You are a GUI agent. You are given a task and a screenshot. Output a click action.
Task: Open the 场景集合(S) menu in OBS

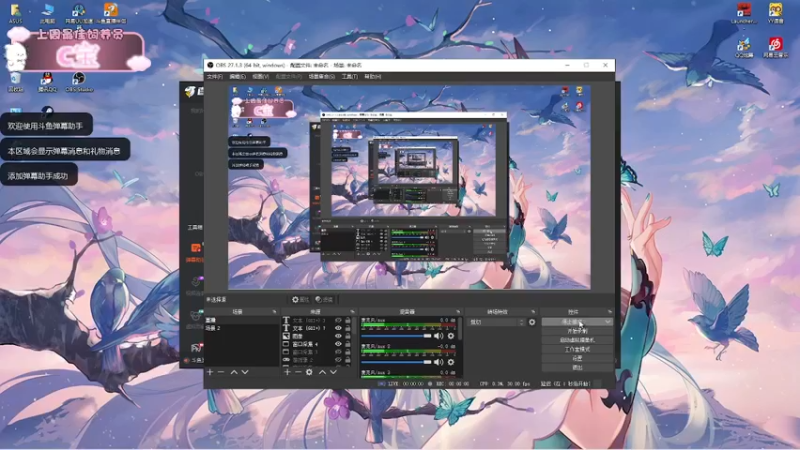[x=321, y=77]
